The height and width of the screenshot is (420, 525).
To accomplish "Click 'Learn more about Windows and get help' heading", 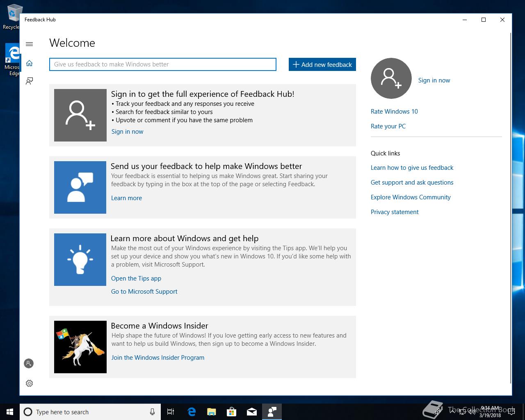I will tap(185, 238).
